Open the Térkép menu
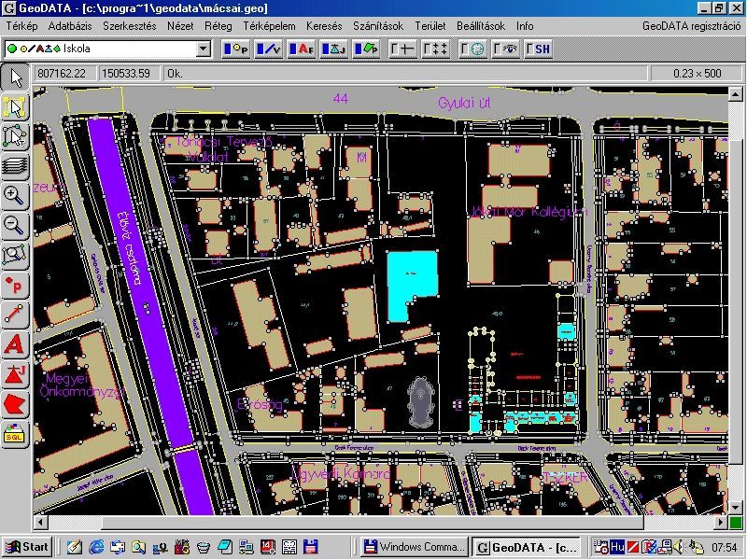The height and width of the screenshot is (560, 747). point(21,26)
